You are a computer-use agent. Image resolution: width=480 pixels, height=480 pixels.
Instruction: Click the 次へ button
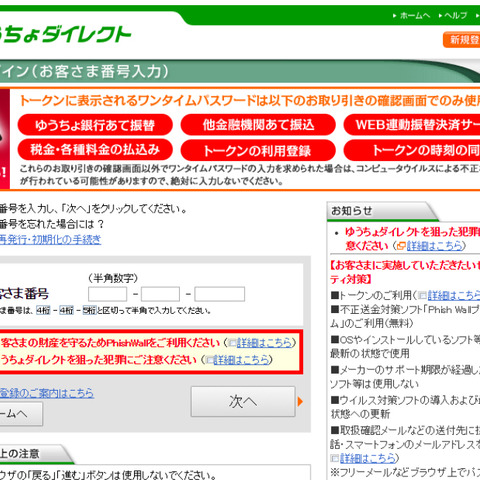243,401
